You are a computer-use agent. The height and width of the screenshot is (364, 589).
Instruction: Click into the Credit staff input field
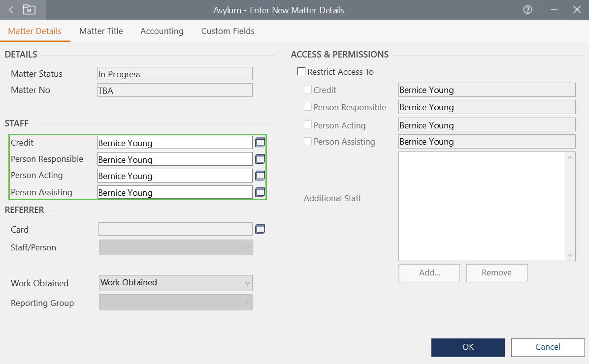tap(175, 143)
